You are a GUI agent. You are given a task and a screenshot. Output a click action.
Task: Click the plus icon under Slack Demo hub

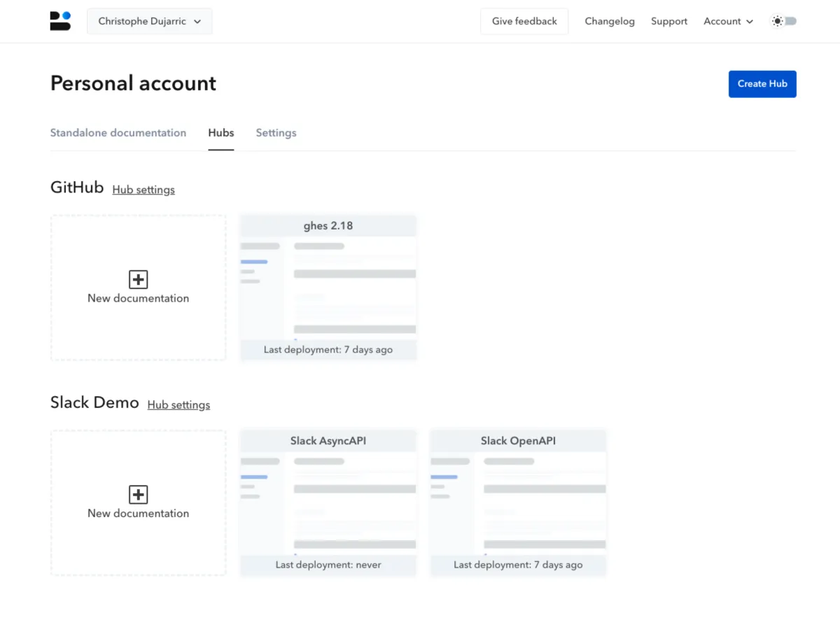(138, 495)
